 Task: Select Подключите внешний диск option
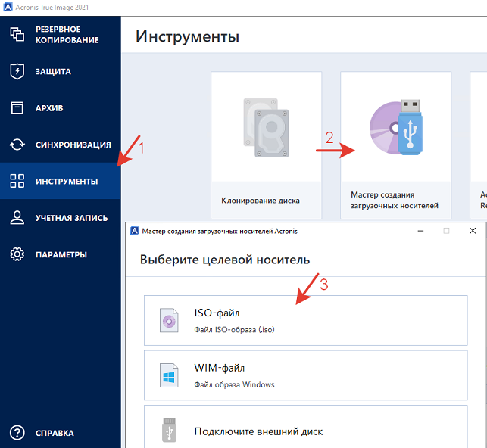click(306, 427)
